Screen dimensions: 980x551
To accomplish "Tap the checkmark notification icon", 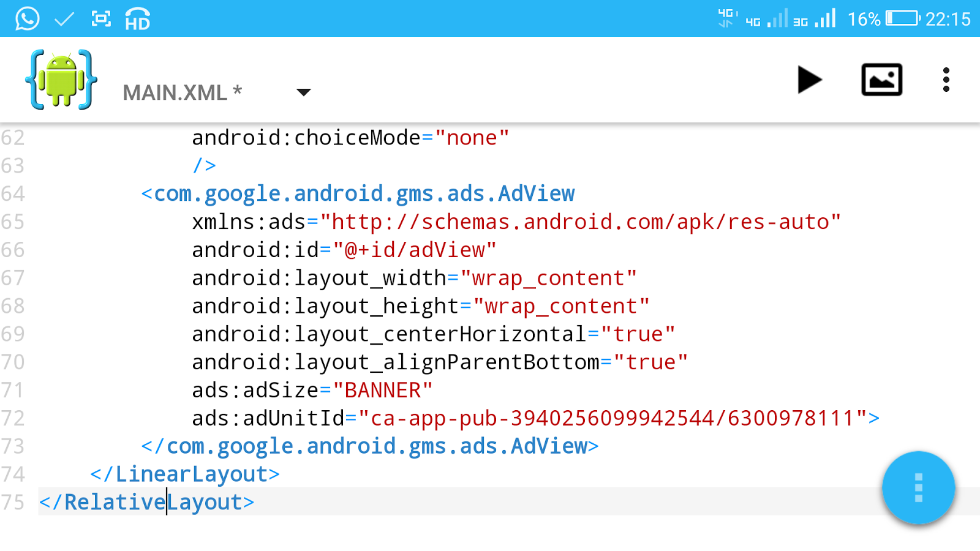I will (x=63, y=18).
